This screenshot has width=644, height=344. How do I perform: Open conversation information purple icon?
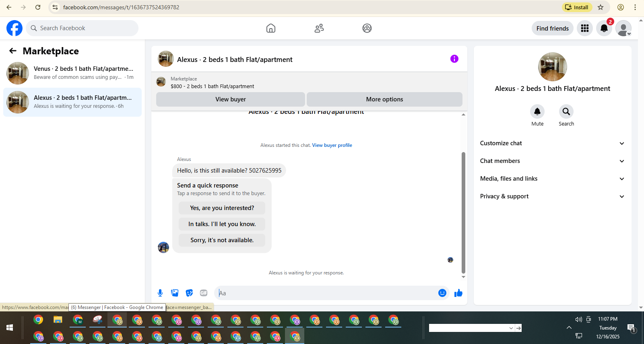tap(454, 59)
